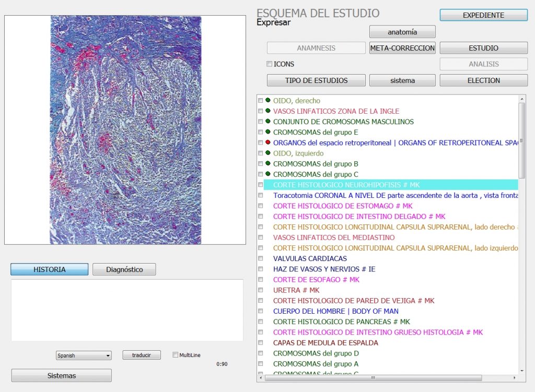The height and width of the screenshot is (392, 535).
Task: Check the box for VALVULAS CARDIACAS
Action: 260,258
